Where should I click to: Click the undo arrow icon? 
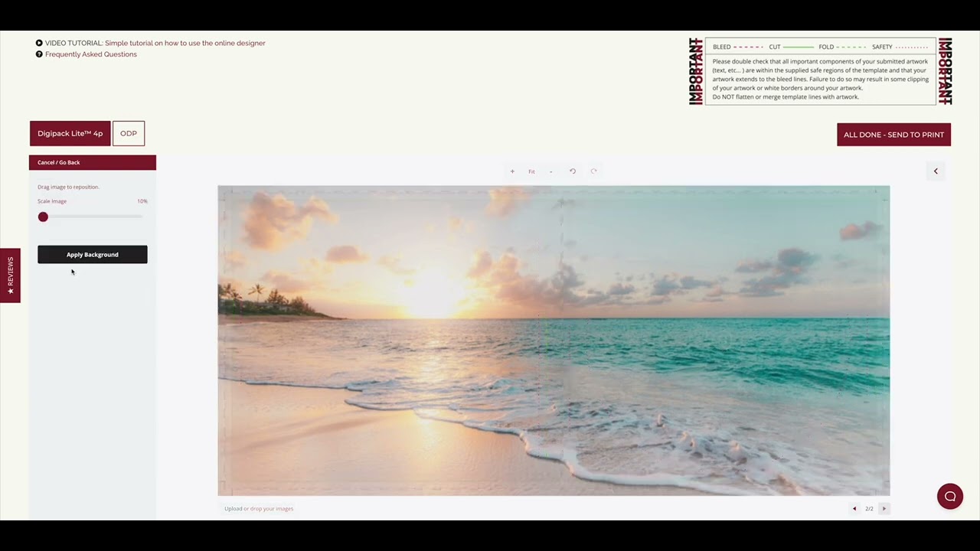pos(572,171)
